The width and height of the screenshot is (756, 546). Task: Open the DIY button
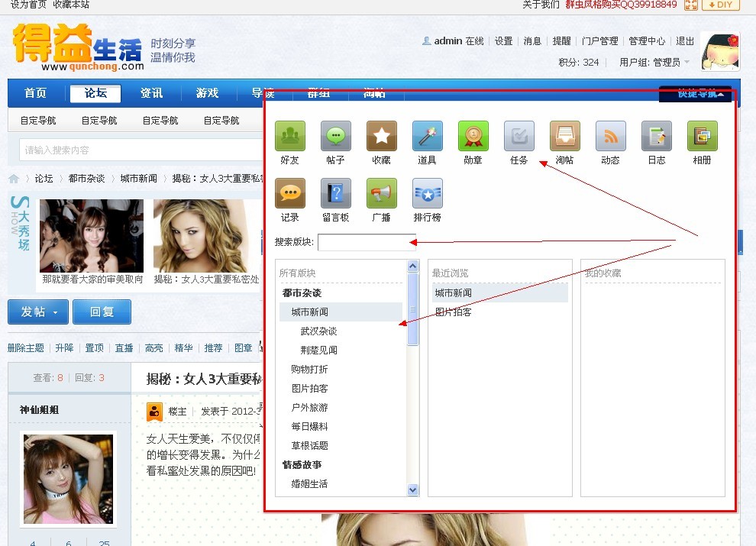[x=721, y=5]
